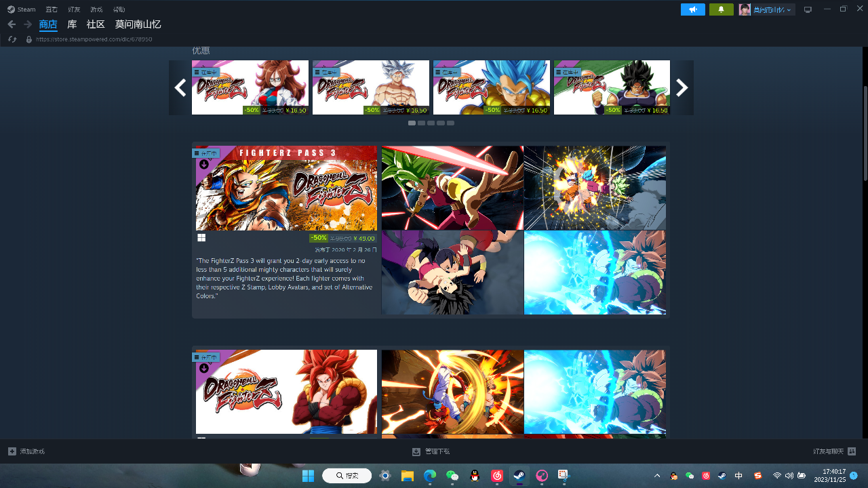Toggle the 中 input method indicator
This screenshot has width=868, height=488.
point(738,476)
